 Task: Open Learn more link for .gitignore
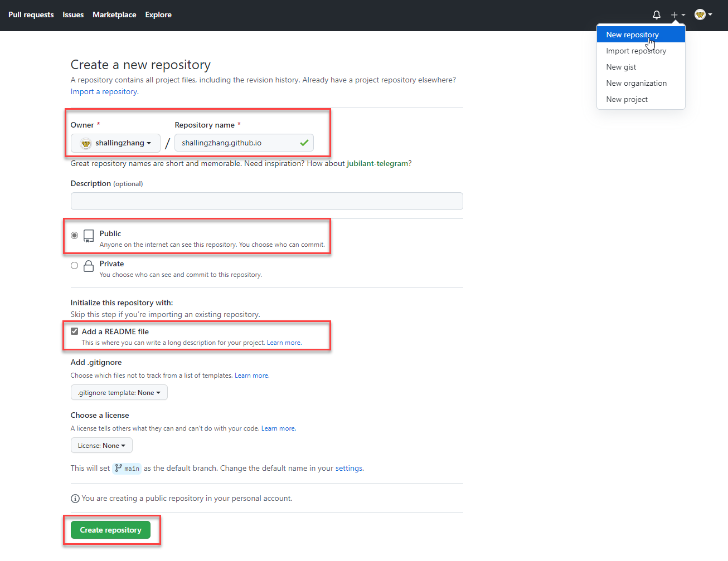pyautogui.click(x=251, y=375)
